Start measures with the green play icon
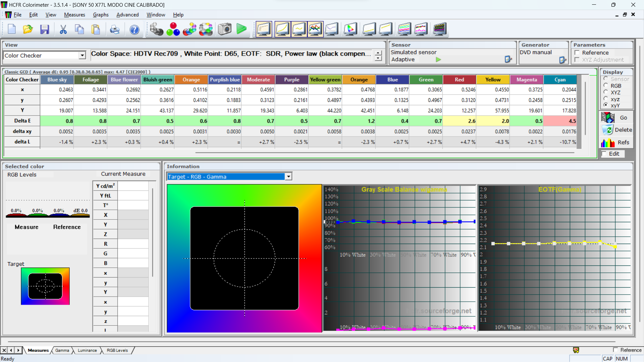This screenshot has width=644, height=362. pos(241,29)
